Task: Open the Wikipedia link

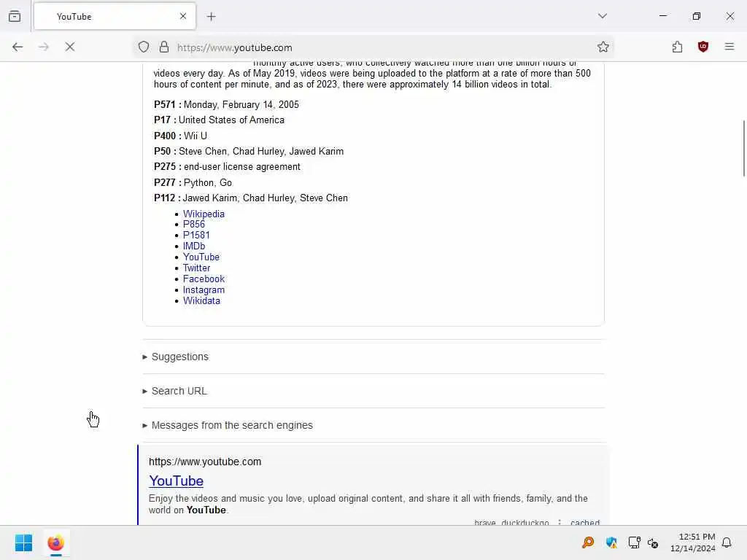Action: (x=204, y=214)
